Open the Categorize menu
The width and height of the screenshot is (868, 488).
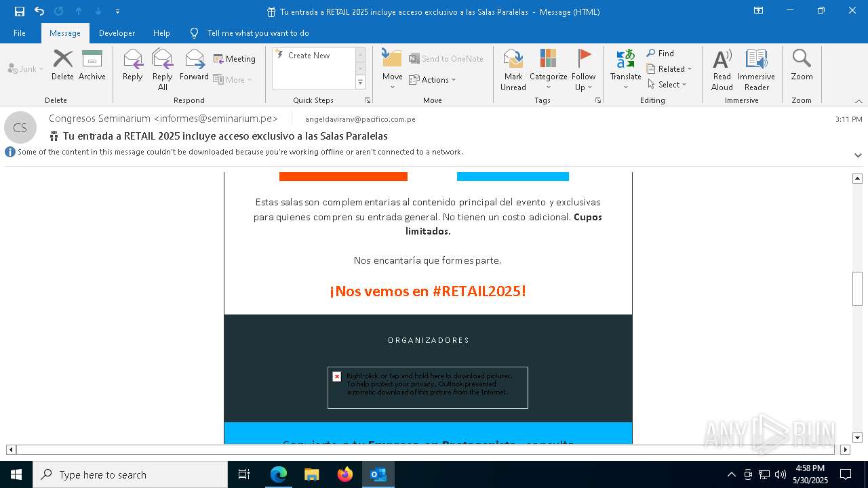tap(548, 69)
